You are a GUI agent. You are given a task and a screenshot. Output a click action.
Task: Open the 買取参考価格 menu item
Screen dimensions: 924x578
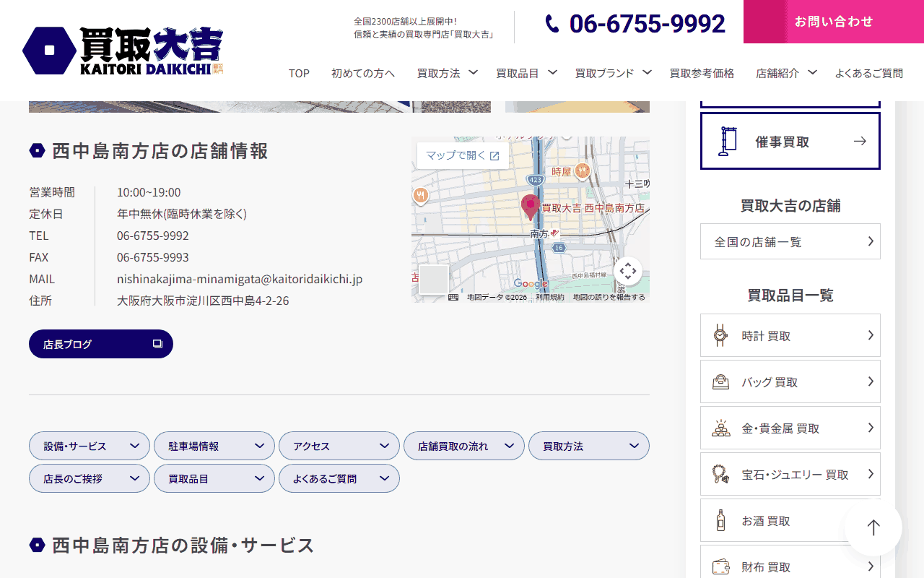[702, 73]
